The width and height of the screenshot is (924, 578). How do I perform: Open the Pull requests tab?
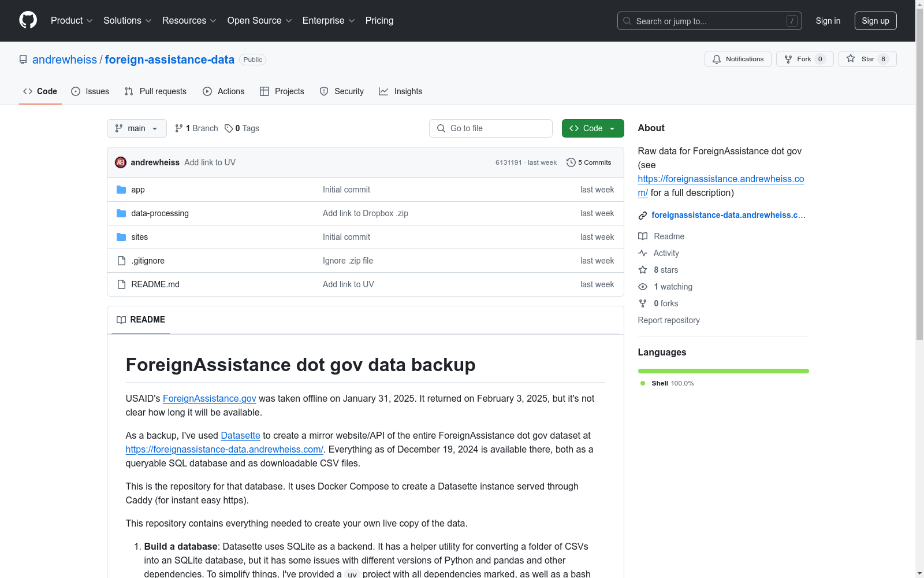pos(155,91)
